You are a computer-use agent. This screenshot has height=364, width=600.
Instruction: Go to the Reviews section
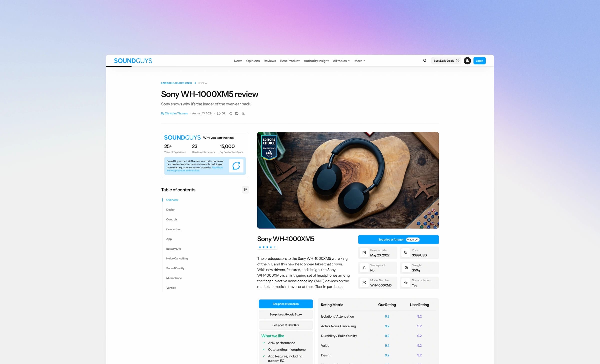click(x=270, y=61)
